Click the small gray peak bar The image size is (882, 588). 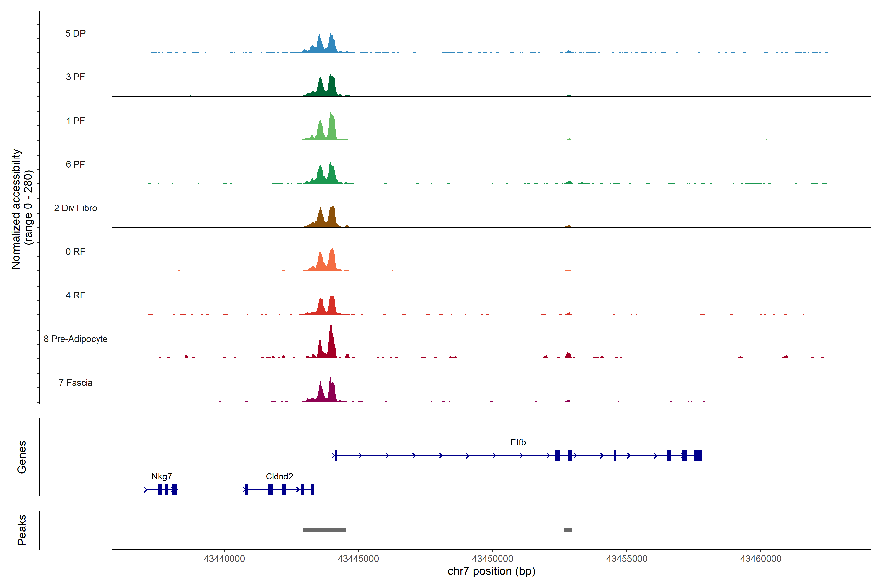pos(568,530)
